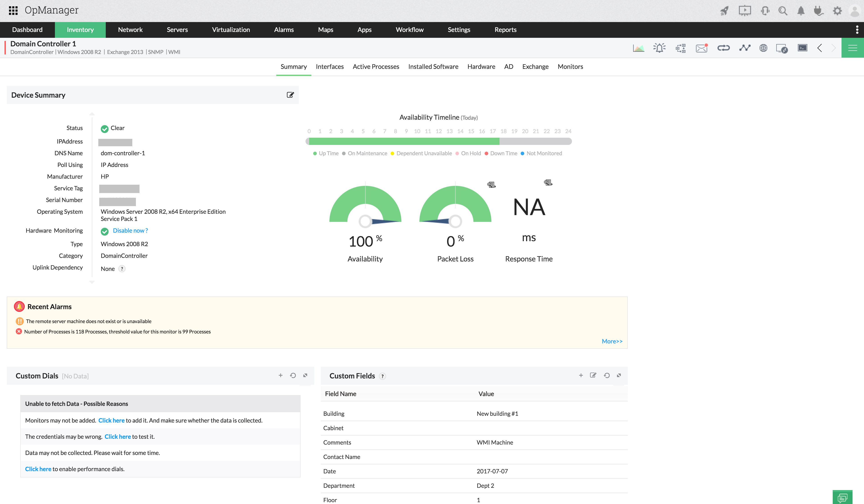This screenshot has width=864, height=504.
Task: Disable hardware monitoring via Disable now link
Action: [130, 230]
